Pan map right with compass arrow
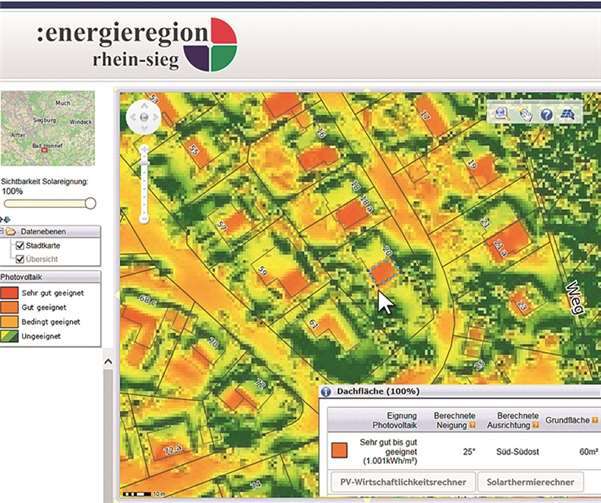The image size is (601, 503). (155, 117)
